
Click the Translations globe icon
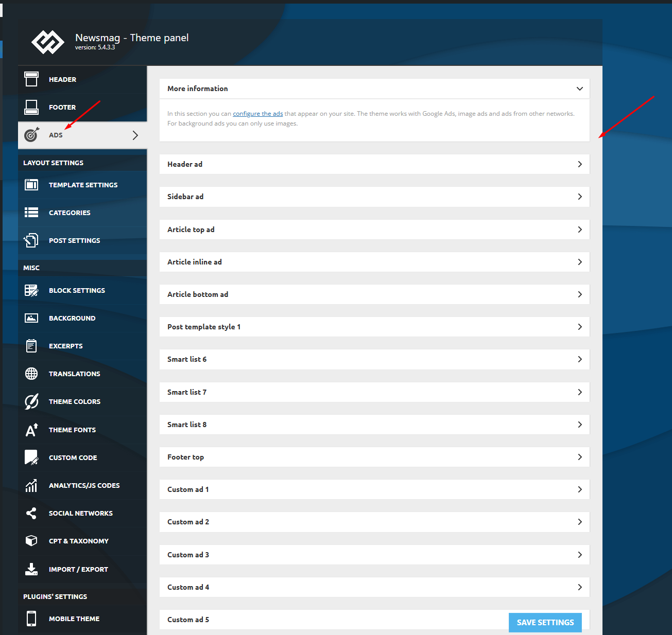pos(31,374)
